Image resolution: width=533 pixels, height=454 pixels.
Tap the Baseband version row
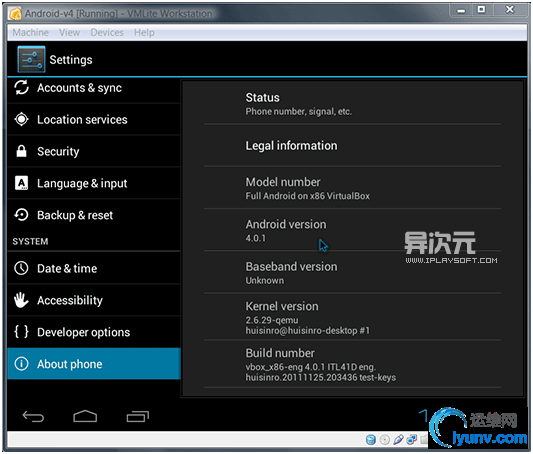pos(352,272)
